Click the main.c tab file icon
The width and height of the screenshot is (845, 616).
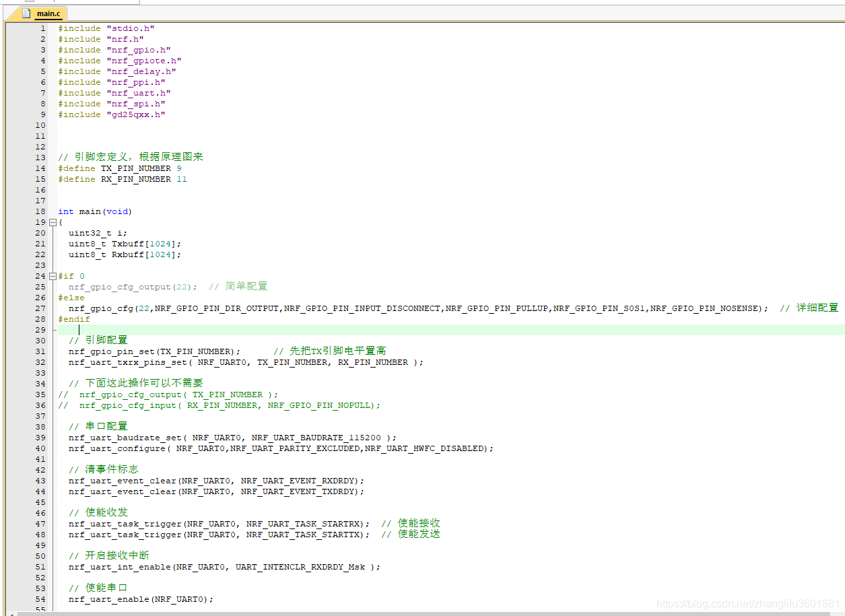(27, 13)
